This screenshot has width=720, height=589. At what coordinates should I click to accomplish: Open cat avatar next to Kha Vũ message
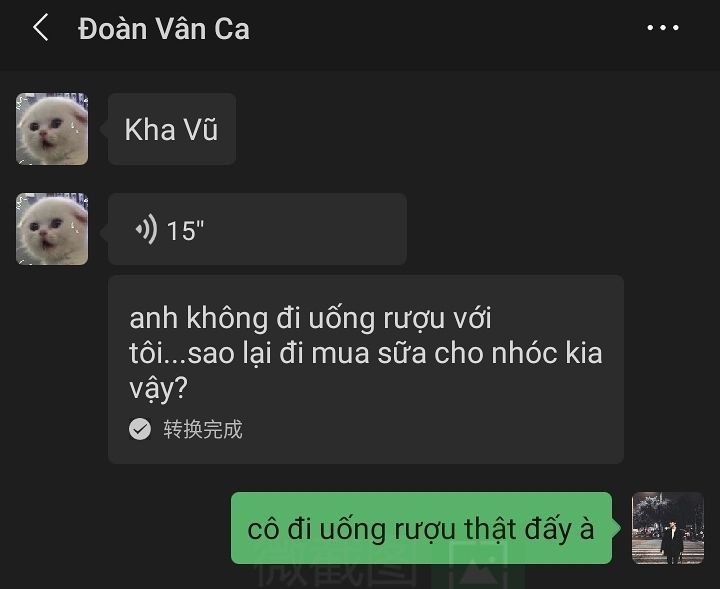coord(52,129)
